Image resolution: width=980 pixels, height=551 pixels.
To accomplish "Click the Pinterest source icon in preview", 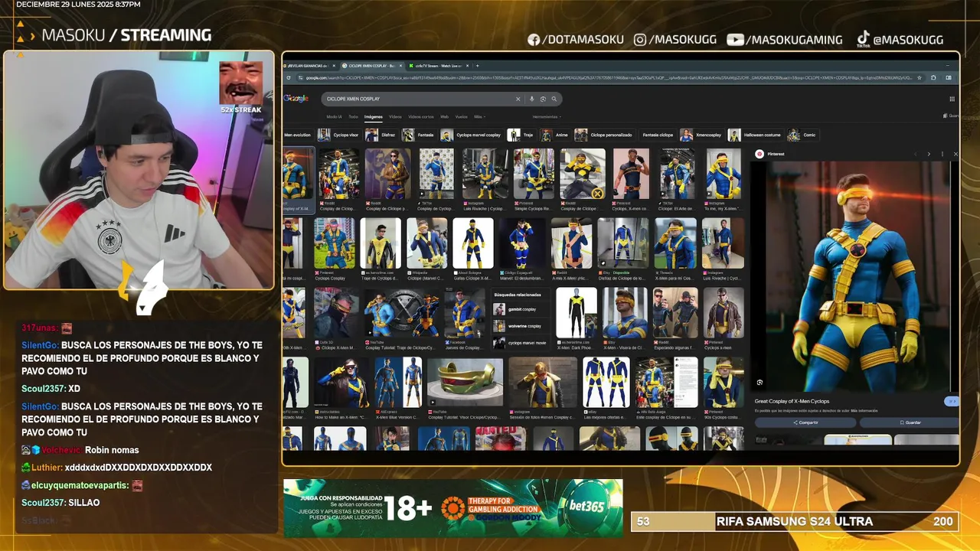I will click(x=759, y=154).
